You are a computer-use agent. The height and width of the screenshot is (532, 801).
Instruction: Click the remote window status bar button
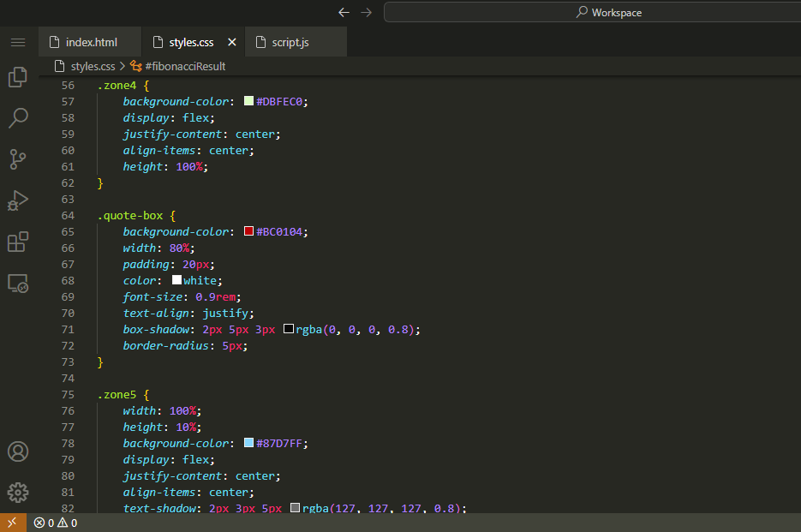click(12, 523)
